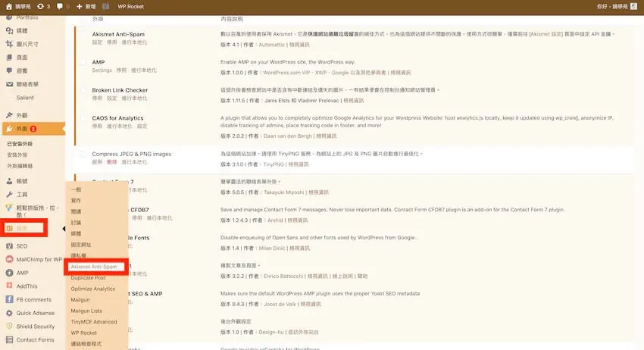This screenshot has width=644, height=350.
Task: Select 固定網址 permalinks in the settings flyout
Action: (81, 245)
